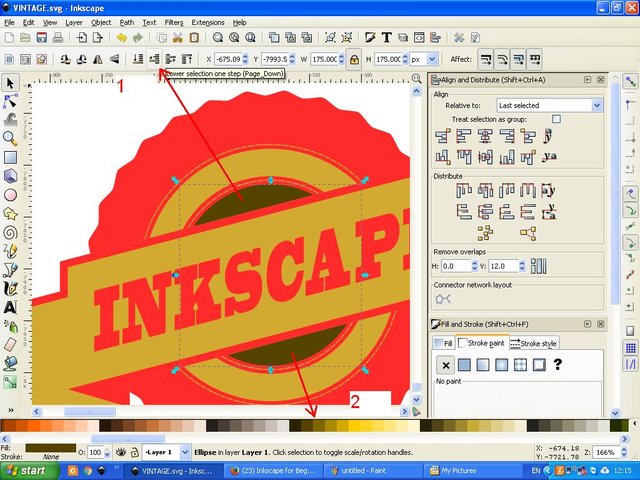Expand the toolbox overflow chevron
The image size is (640, 480).
[x=11, y=409]
